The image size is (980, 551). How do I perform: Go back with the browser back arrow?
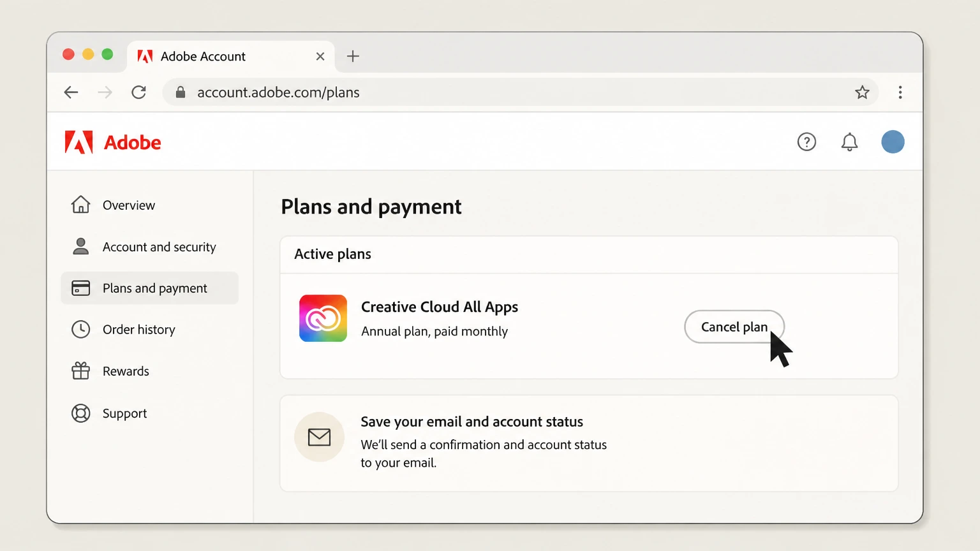[x=71, y=92]
